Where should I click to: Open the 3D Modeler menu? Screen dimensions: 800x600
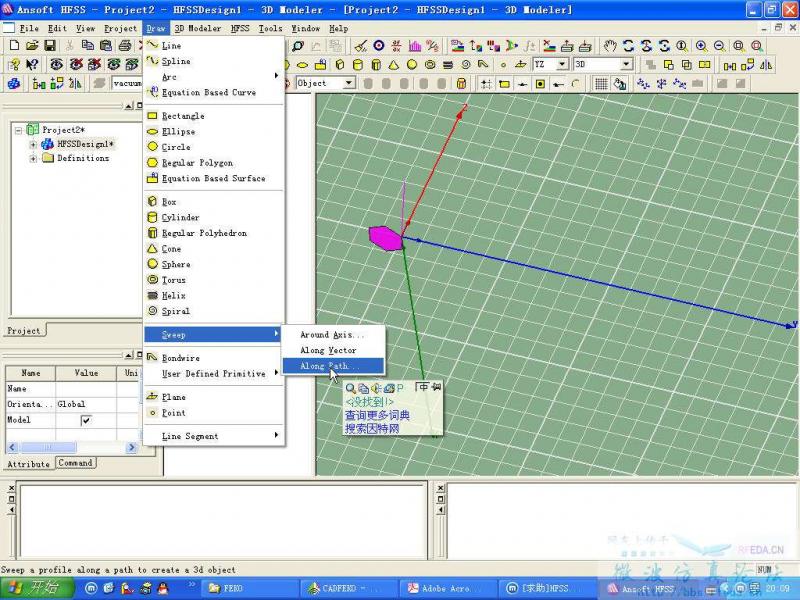[x=198, y=29]
